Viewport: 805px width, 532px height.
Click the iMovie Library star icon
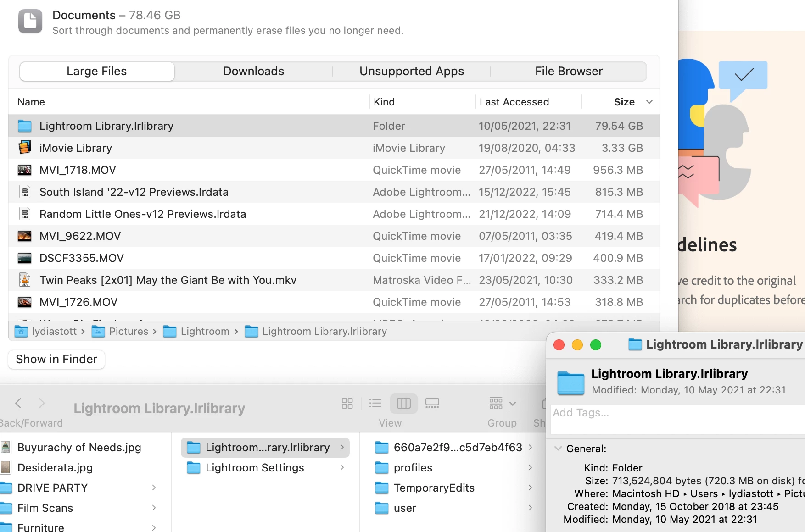click(x=25, y=148)
